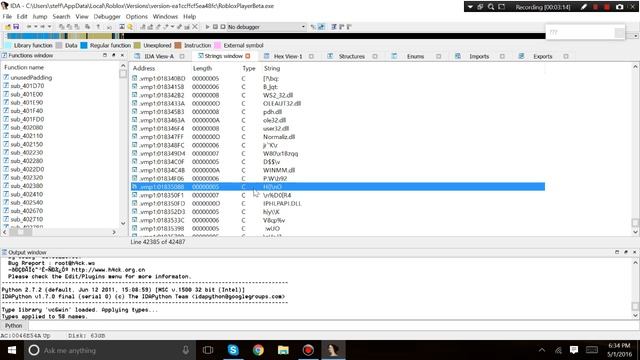Open the Options menu
Viewport: 640px width, 360px height.
click(136, 16)
